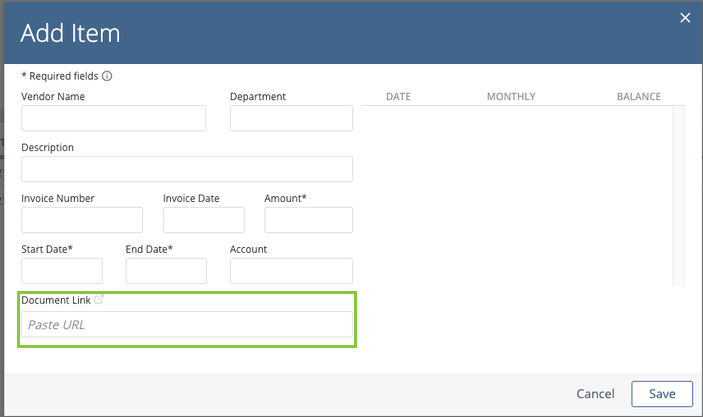Screen dimensions: 703x417
Task: Click the Paste URL document link field
Action: pos(187,324)
